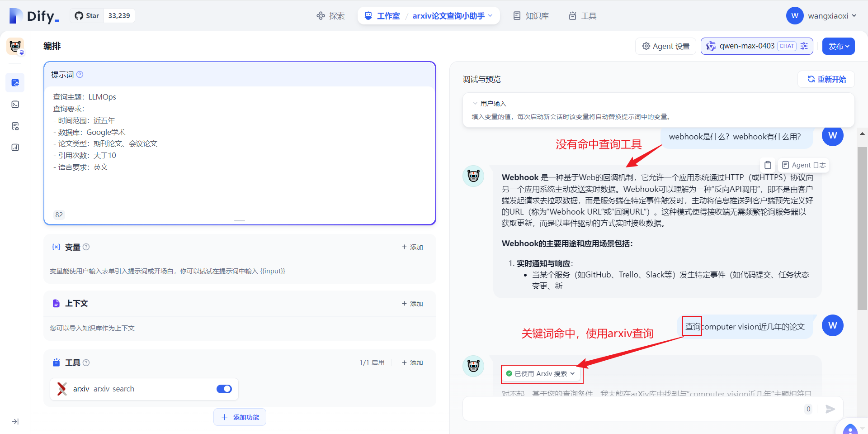Viewport: 868px width, 434px height.
Task: Open wangxiaoxi account menu
Action: click(x=832, y=16)
